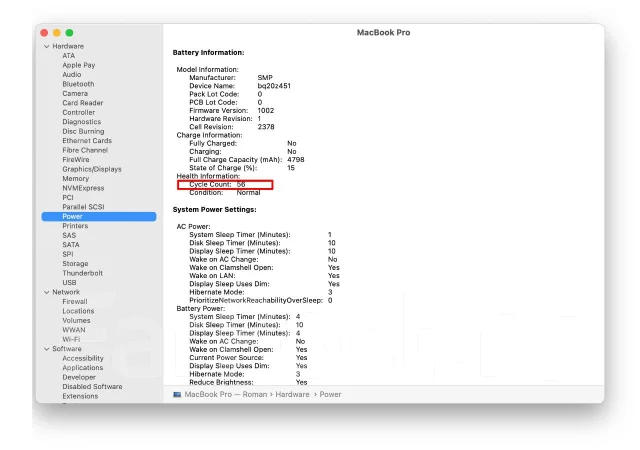Open Applications under Software
Image resolution: width=640 pixels, height=450 pixels.
coord(83,368)
